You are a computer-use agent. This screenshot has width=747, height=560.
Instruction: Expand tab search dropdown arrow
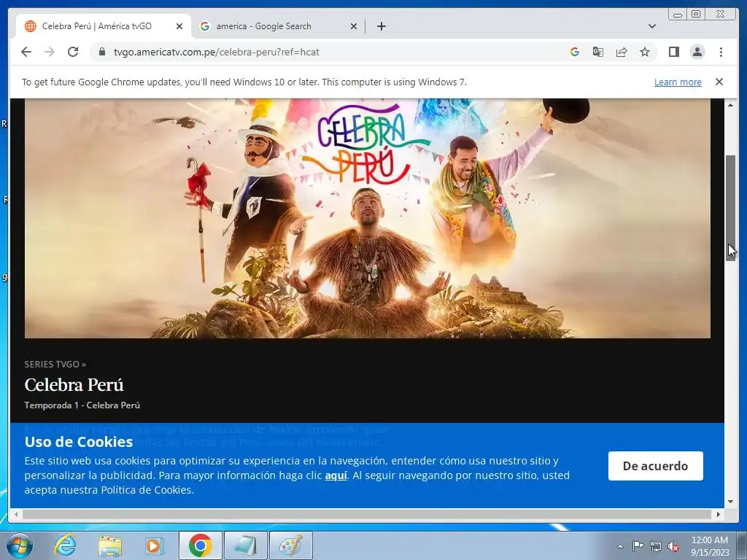coord(652,26)
